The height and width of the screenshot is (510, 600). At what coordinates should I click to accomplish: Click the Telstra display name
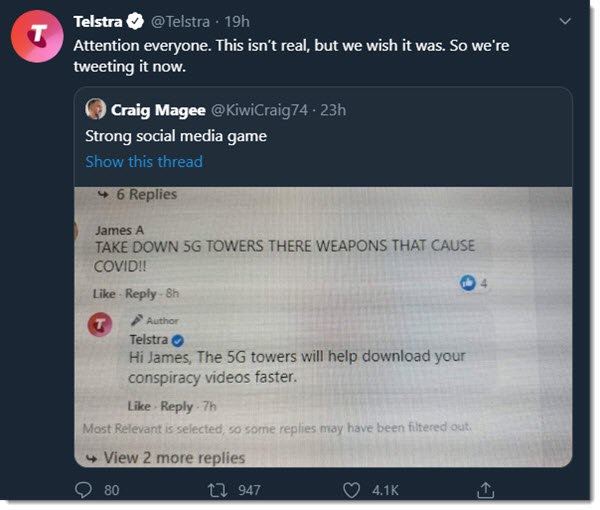pos(97,20)
